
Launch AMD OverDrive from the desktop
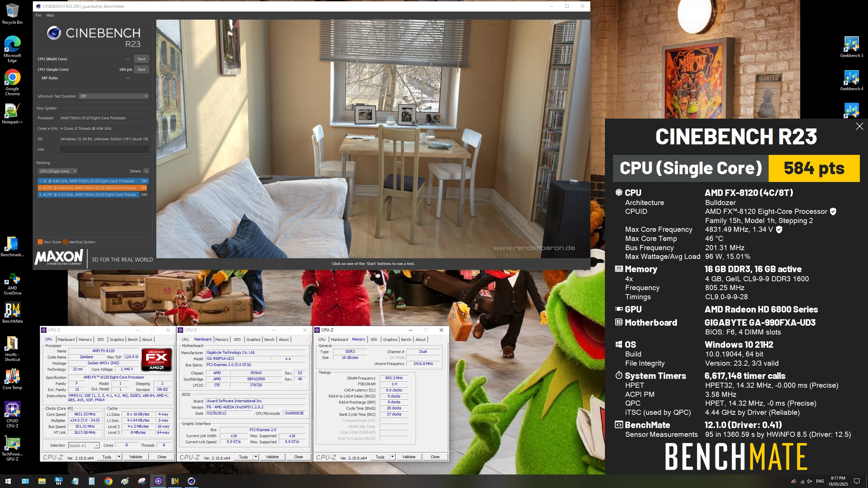(x=12, y=284)
